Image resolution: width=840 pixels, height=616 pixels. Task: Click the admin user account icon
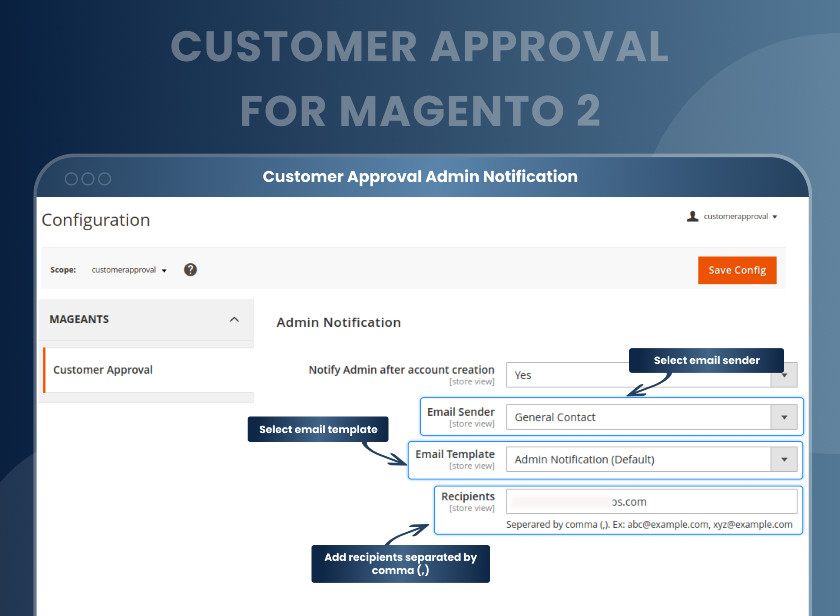pos(693,216)
